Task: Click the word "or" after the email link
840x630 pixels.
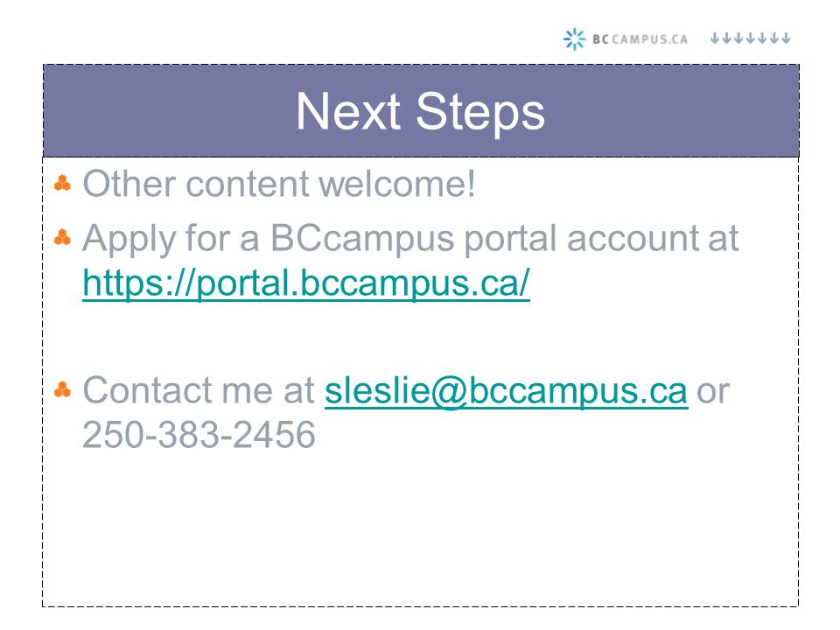Action: [x=713, y=392]
